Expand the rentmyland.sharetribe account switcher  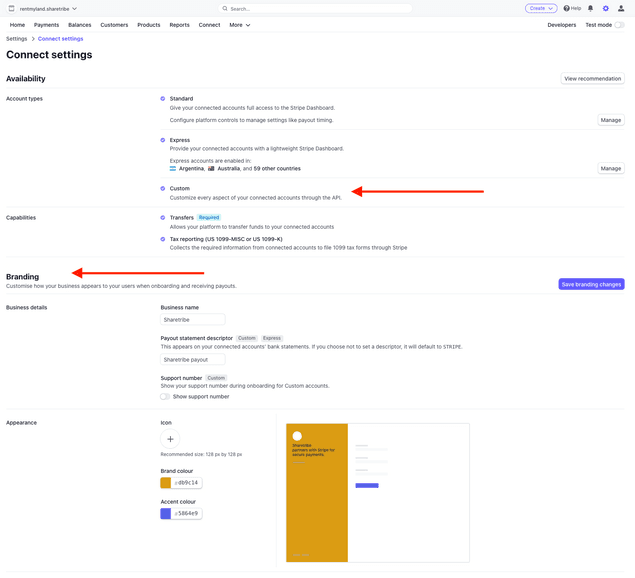click(48, 8)
